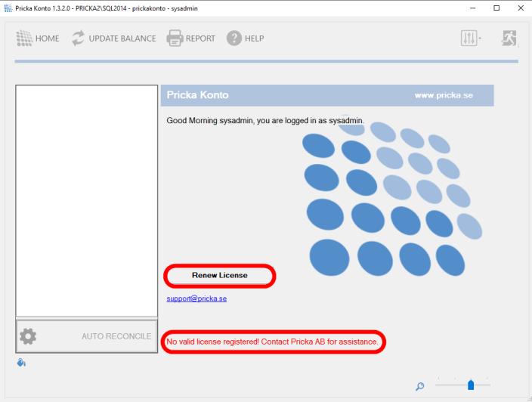Click the AUTO RECONCILE gear button
Image resolution: width=532 pixels, height=402 pixels.
pos(86,336)
